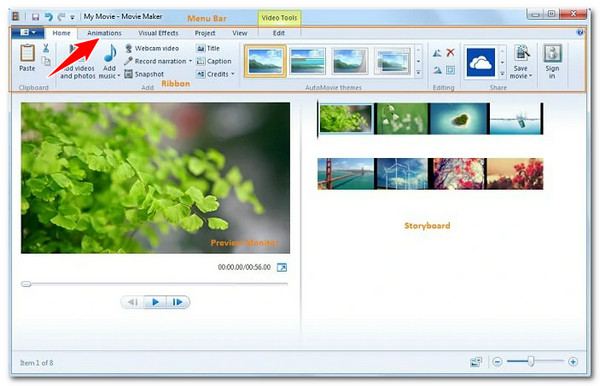Viewport: 600px width, 386px height.
Task: Zoom in timeline with plus button
Action: click(x=573, y=362)
